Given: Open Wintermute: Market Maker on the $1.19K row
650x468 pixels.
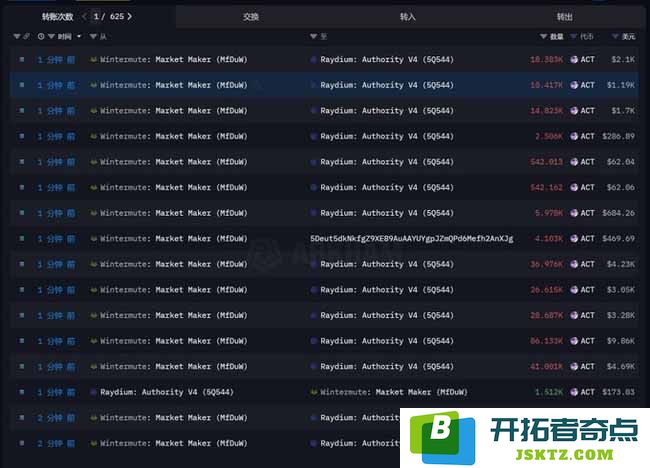Looking at the screenshot, I should tap(174, 85).
